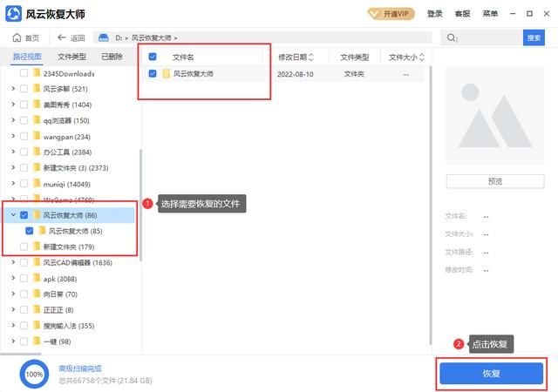
Task: Expand the qq浏览器 (150) folder
Action: point(13,120)
